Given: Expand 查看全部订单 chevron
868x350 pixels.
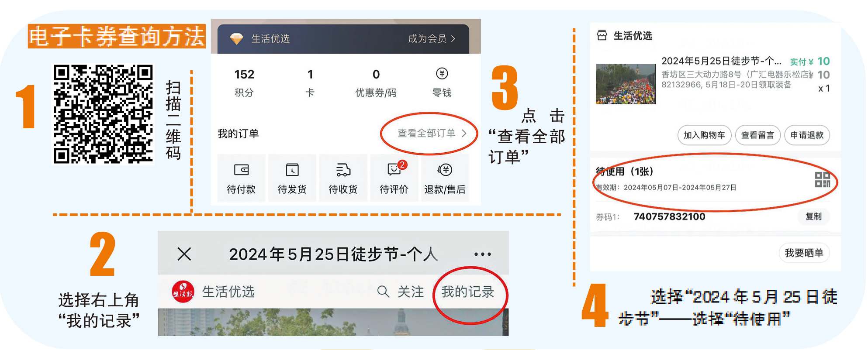Looking at the screenshot, I should [x=464, y=133].
